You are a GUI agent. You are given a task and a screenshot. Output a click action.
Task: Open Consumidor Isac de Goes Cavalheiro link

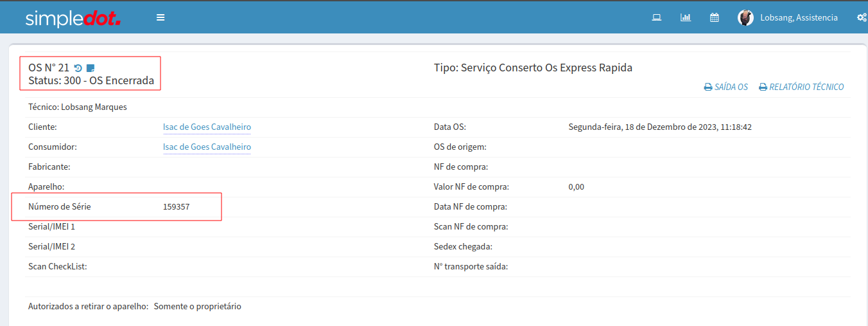pyautogui.click(x=207, y=147)
